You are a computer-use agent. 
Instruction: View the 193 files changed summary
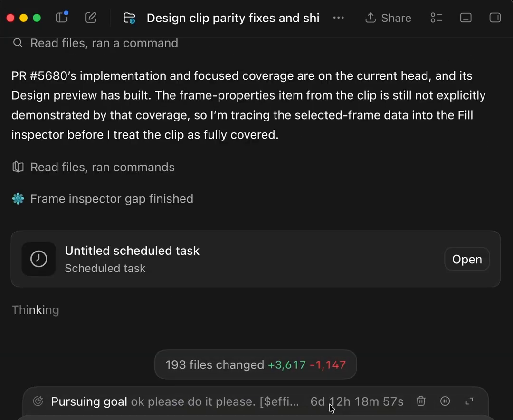point(255,364)
